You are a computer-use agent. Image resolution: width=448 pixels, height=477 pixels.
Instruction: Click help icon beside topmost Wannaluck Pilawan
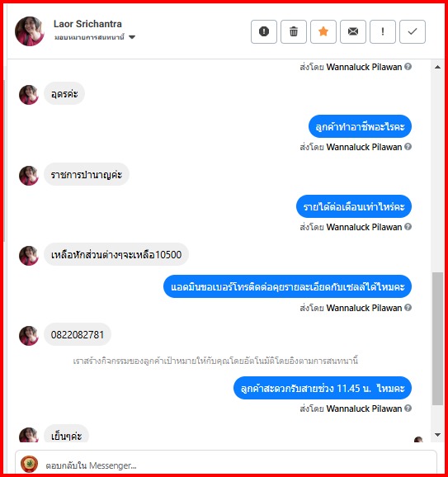pos(408,66)
